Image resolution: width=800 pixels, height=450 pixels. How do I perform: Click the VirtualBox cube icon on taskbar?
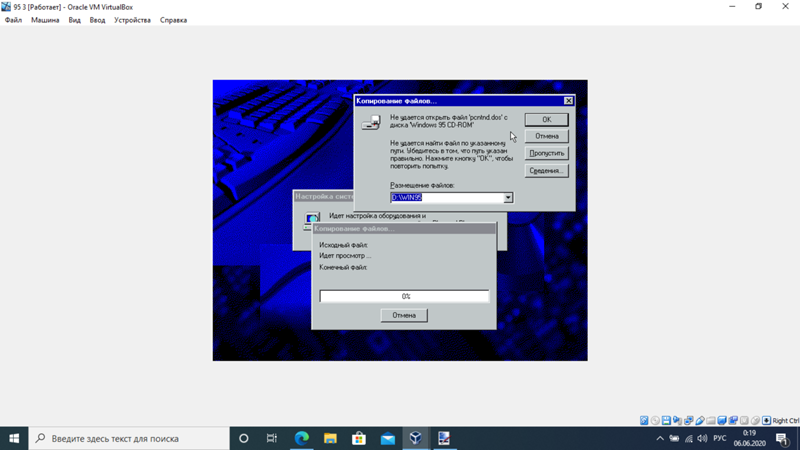click(416, 438)
